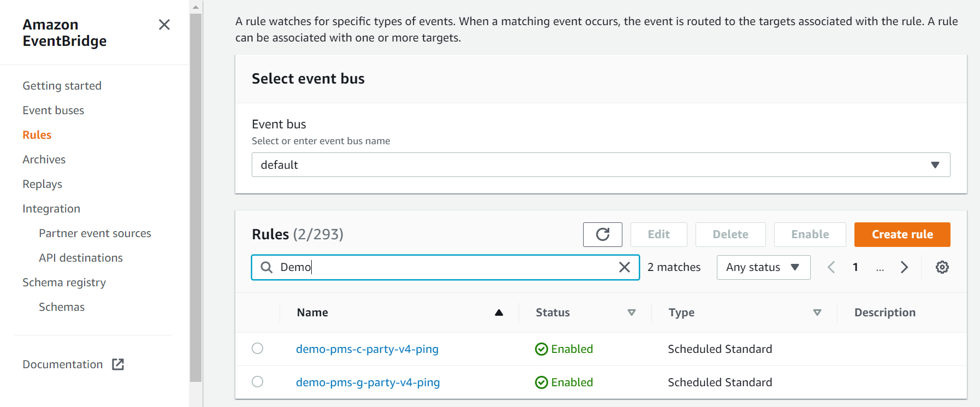Clear the Demo search text

(624, 267)
